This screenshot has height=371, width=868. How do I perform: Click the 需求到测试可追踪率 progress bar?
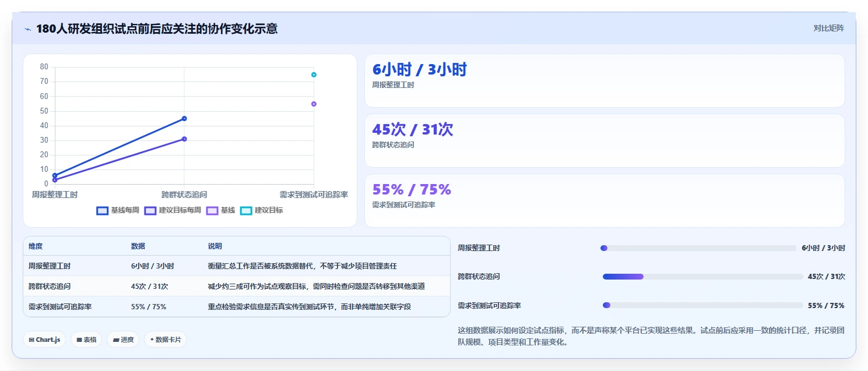tap(702, 305)
